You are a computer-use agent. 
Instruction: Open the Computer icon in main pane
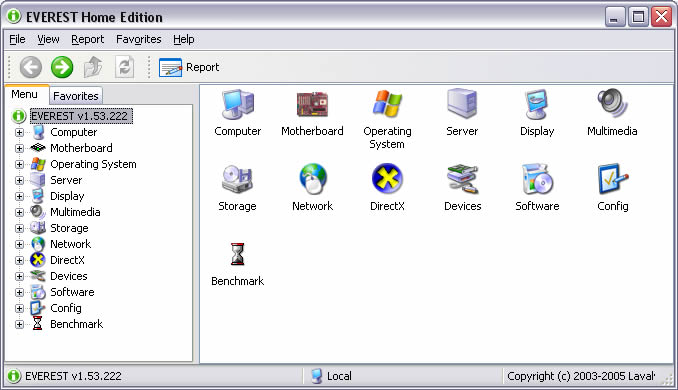[237, 104]
